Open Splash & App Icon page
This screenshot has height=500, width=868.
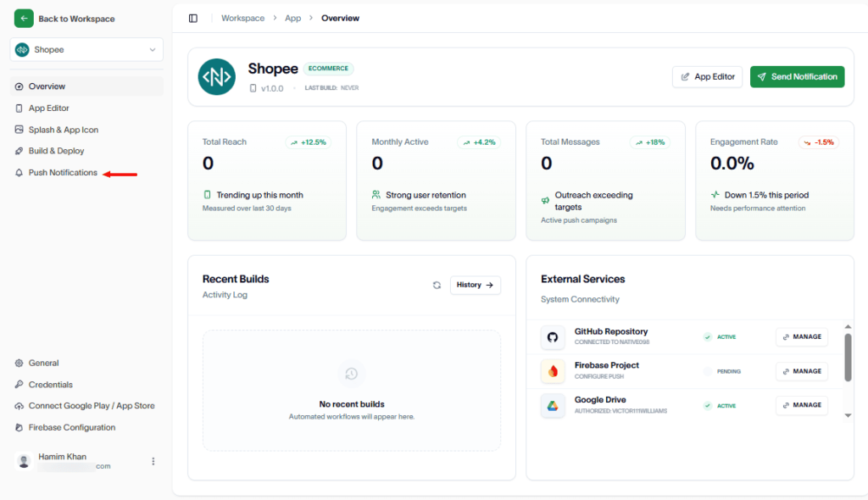click(x=86, y=130)
